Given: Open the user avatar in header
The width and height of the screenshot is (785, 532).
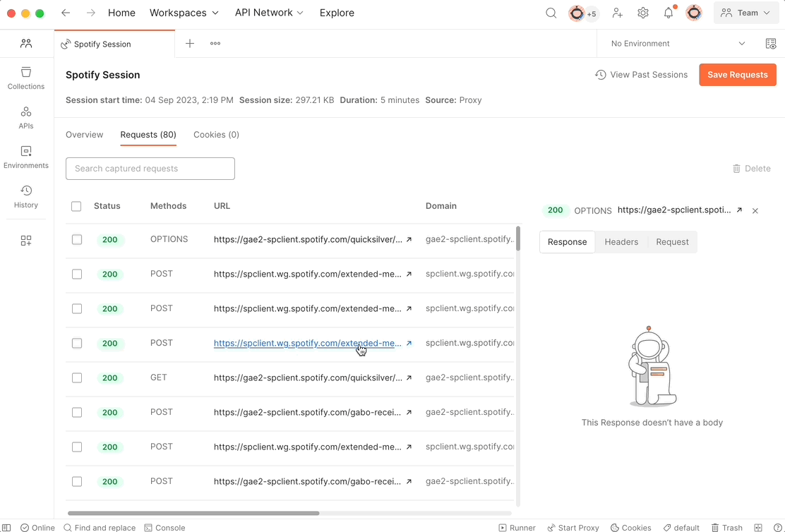Looking at the screenshot, I should (x=693, y=13).
